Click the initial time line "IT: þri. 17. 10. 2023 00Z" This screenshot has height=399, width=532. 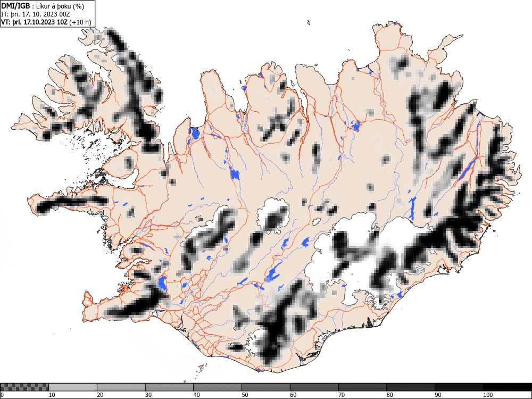tap(36, 14)
